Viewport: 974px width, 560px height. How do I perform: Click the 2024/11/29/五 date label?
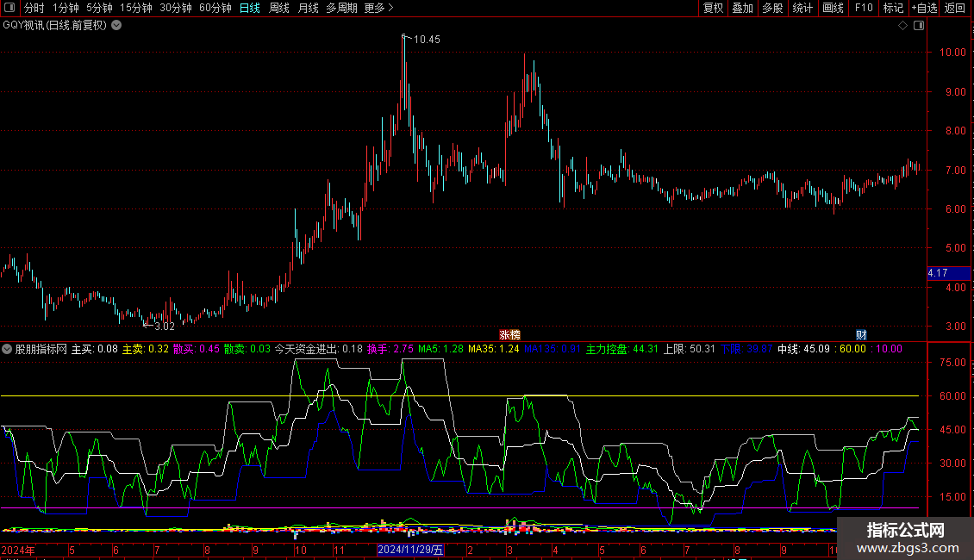point(410,550)
